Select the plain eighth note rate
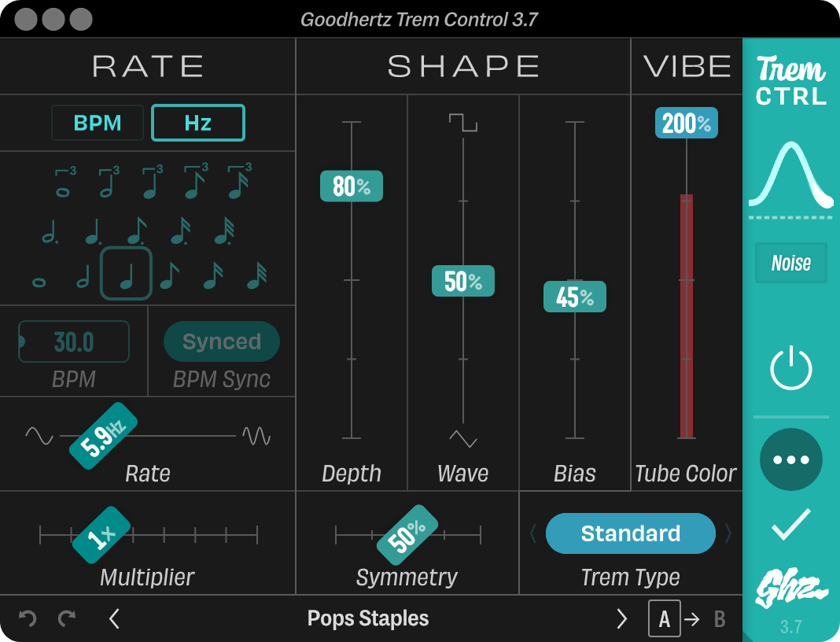 click(170, 275)
